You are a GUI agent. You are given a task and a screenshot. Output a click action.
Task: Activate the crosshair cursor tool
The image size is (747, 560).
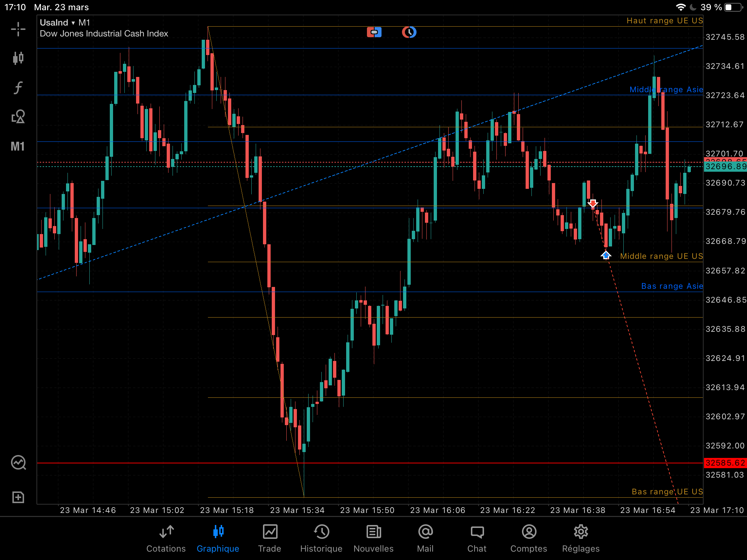[18, 29]
